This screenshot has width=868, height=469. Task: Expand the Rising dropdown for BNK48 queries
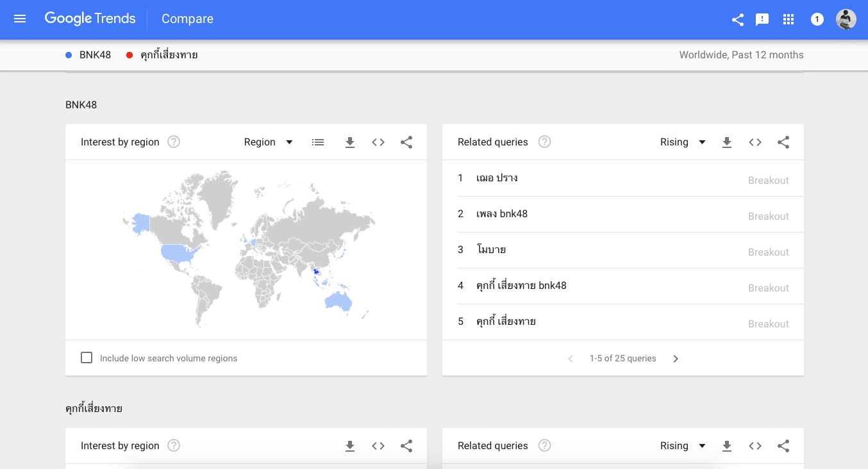coord(683,142)
